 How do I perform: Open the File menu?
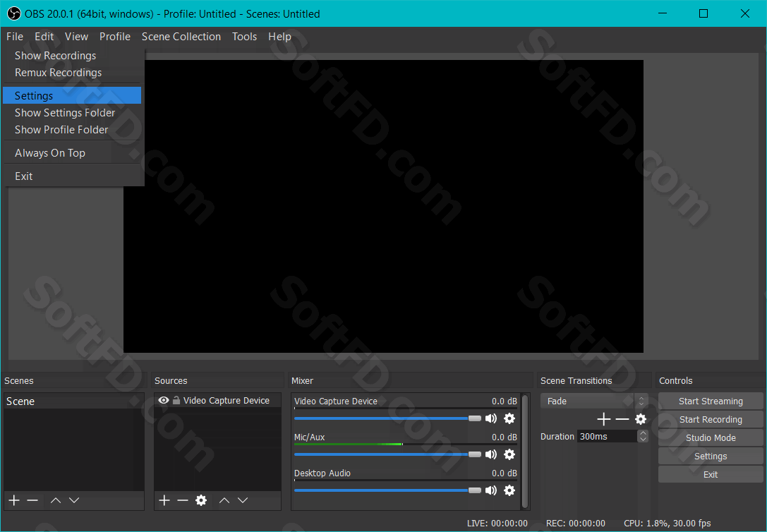pyautogui.click(x=15, y=37)
